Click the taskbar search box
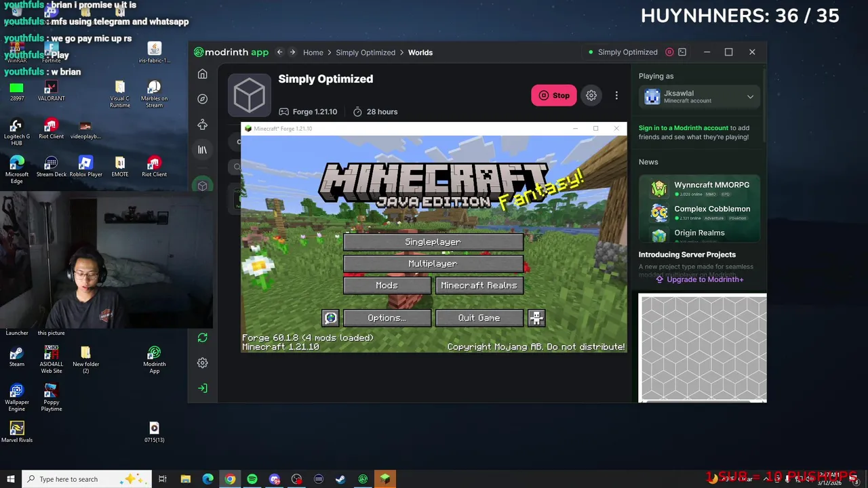Screen dimensions: 868x488 pyautogui.click(x=86, y=479)
